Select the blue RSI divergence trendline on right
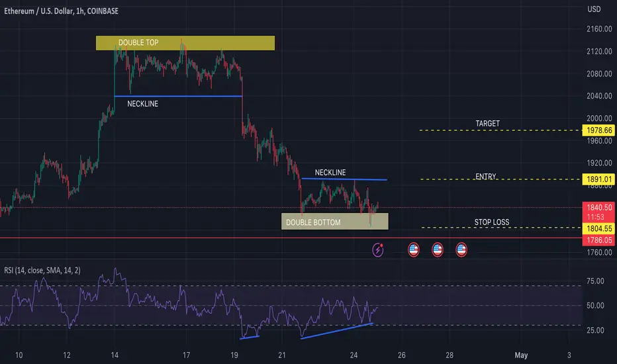This screenshot has height=364, width=617. click(x=337, y=330)
